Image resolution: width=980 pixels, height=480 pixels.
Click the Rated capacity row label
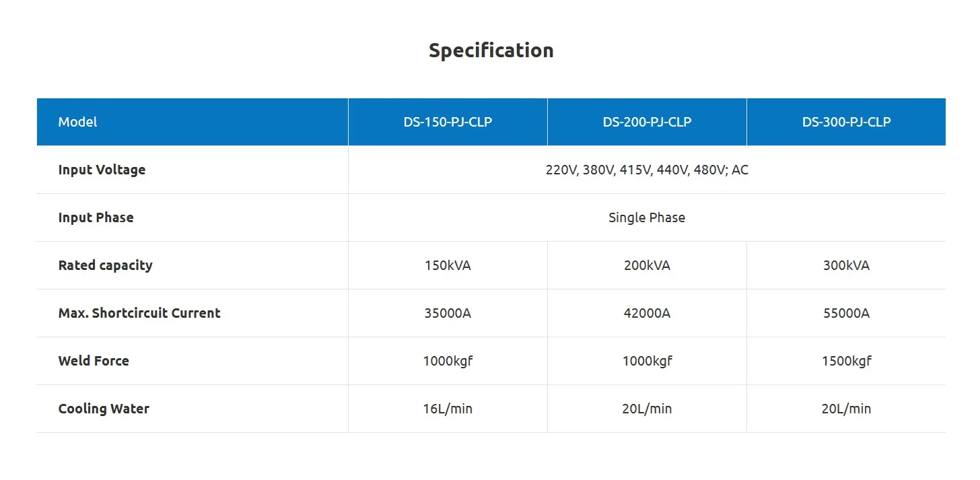[x=105, y=265]
